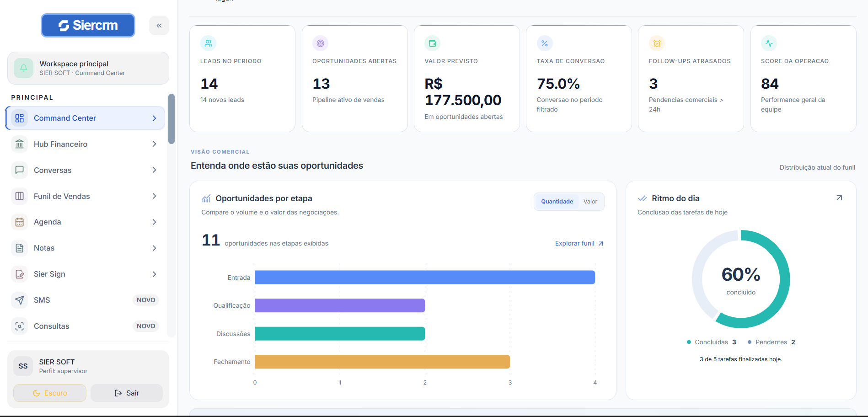Click the Workspace principal bell icon
This screenshot has width=868, height=417.
pyautogui.click(x=24, y=68)
